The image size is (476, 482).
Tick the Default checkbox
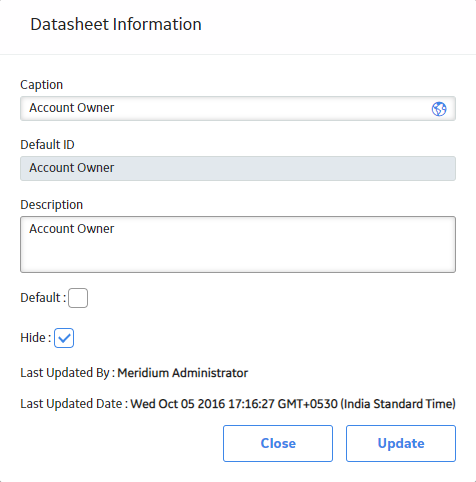point(78,298)
